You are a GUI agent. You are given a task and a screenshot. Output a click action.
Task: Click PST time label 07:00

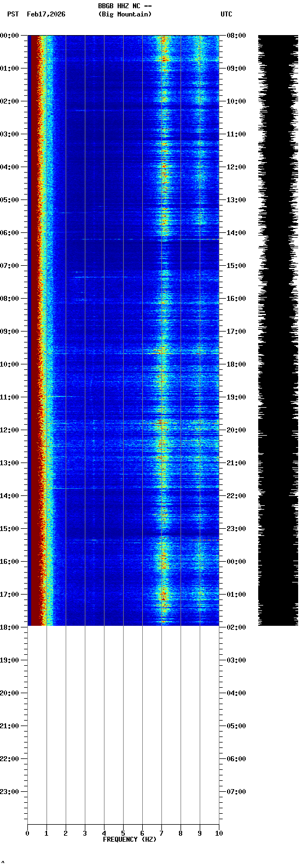pos(10,266)
